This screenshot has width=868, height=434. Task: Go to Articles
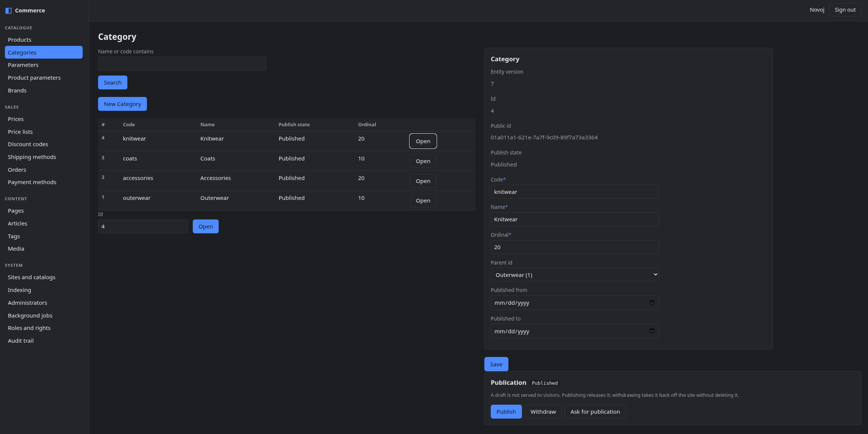pyautogui.click(x=44, y=224)
